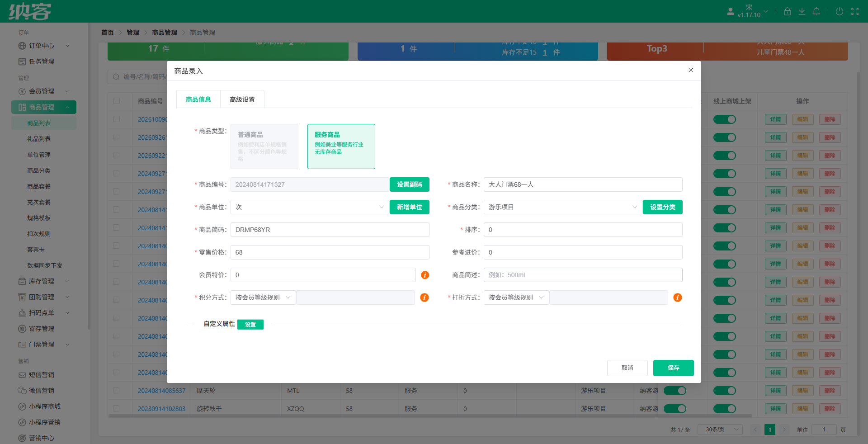The image size is (868, 444).
Task: Click the 商品名称 input field
Action: point(583,184)
